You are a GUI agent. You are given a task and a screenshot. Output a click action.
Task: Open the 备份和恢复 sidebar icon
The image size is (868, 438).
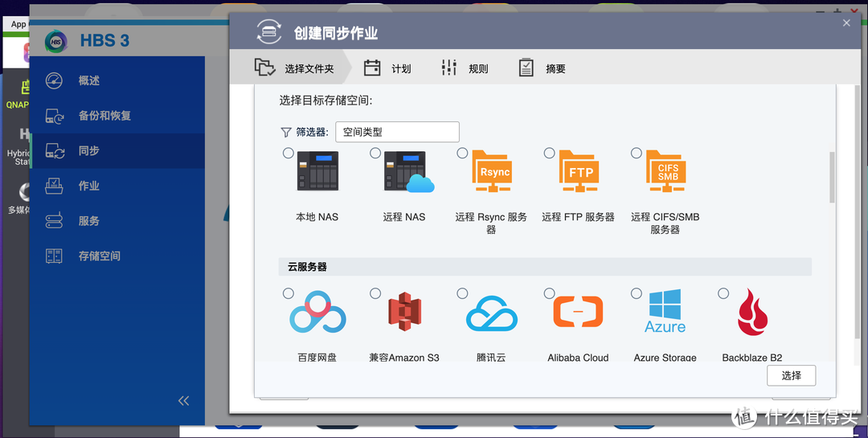point(55,116)
